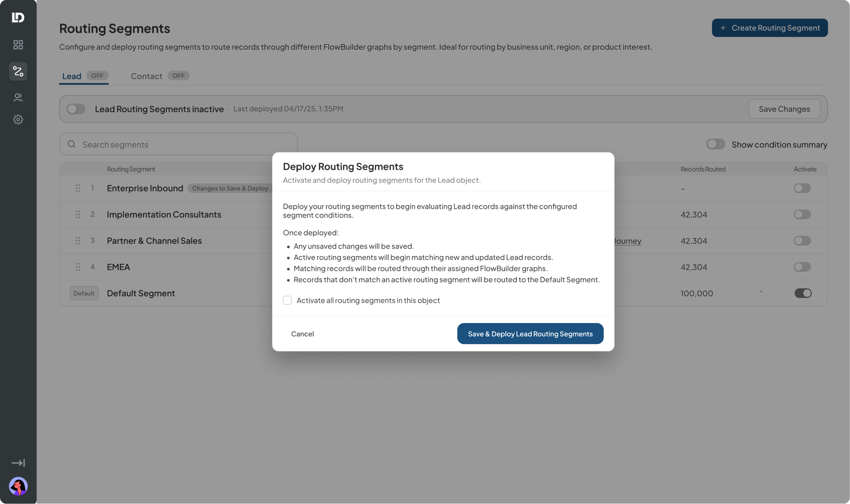Image resolution: width=850 pixels, height=504 pixels.
Task: Open the settings gear in the sidebar
Action: 18,119
